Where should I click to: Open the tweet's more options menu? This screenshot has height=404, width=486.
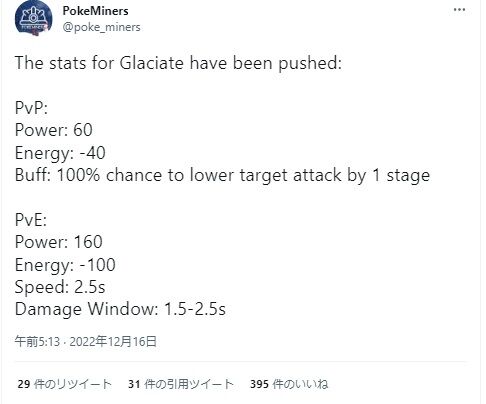pos(459,10)
